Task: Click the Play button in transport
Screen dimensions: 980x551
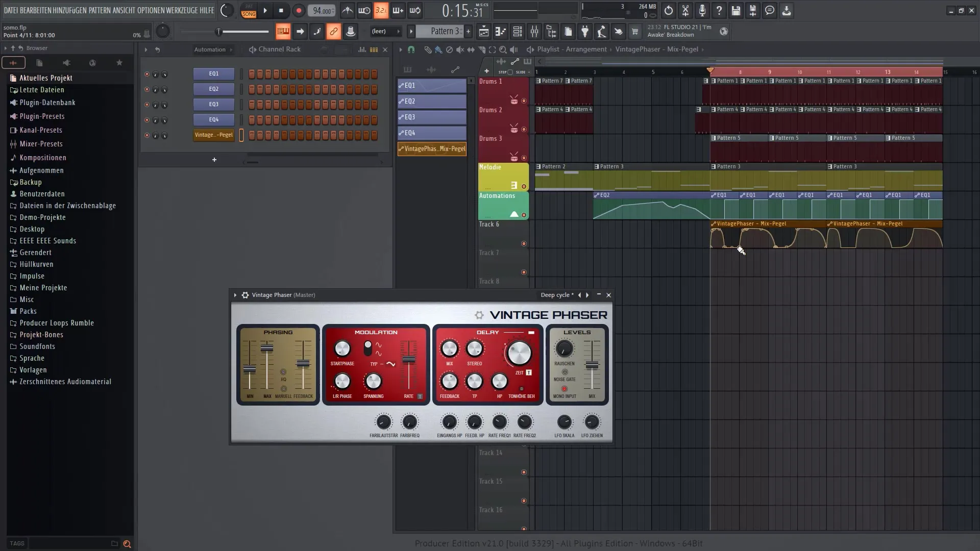Action: pos(265,10)
